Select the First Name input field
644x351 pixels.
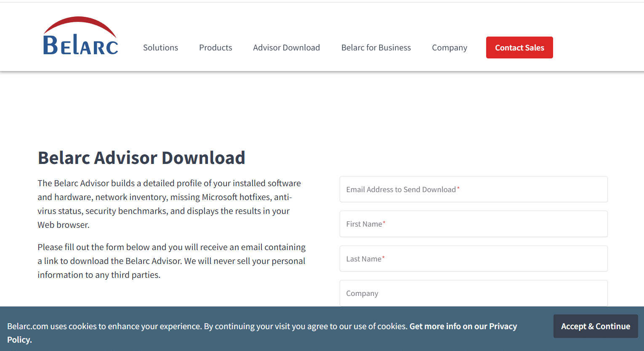pyautogui.click(x=474, y=224)
